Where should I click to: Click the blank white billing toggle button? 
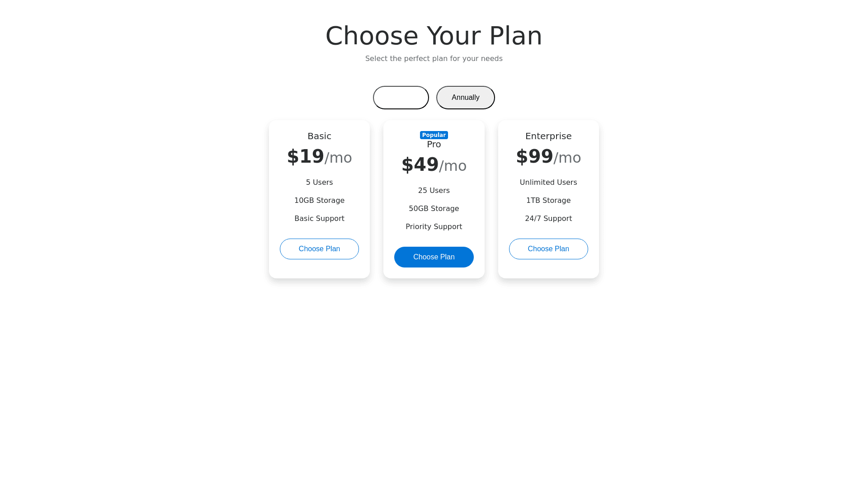click(x=401, y=98)
